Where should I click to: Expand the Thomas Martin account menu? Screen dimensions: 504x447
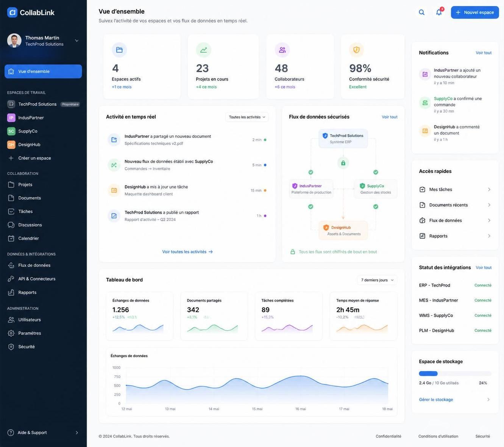click(77, 41)
